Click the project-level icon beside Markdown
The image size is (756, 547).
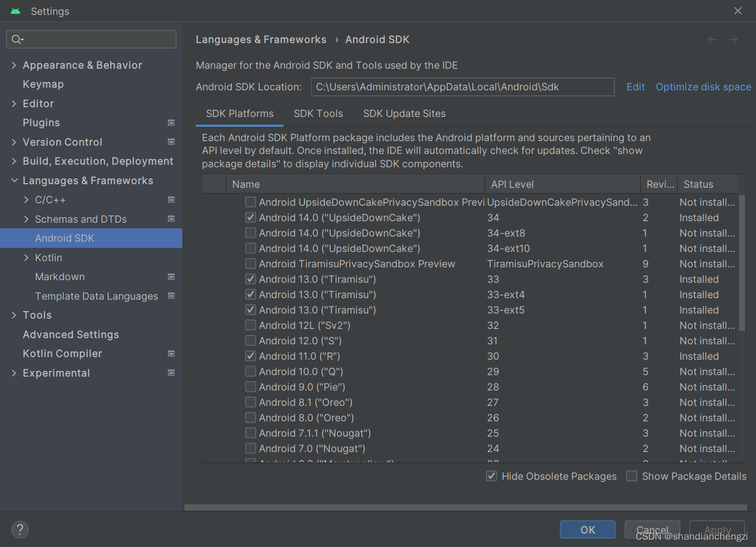pyautogui.click(x=172, y=277)
